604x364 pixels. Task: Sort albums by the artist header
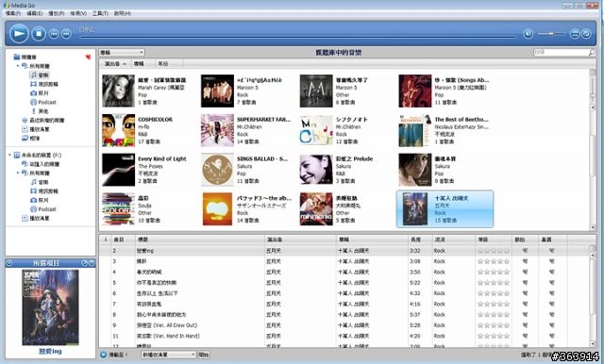pyautogui.click(x=115, y=63)
